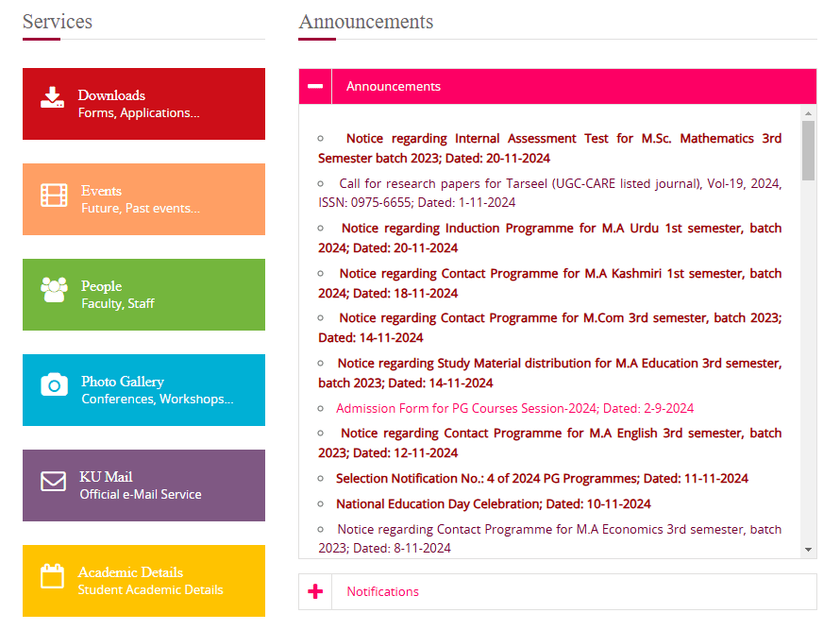
Task: Click the Events film strip icon
Action: [55, 196]
